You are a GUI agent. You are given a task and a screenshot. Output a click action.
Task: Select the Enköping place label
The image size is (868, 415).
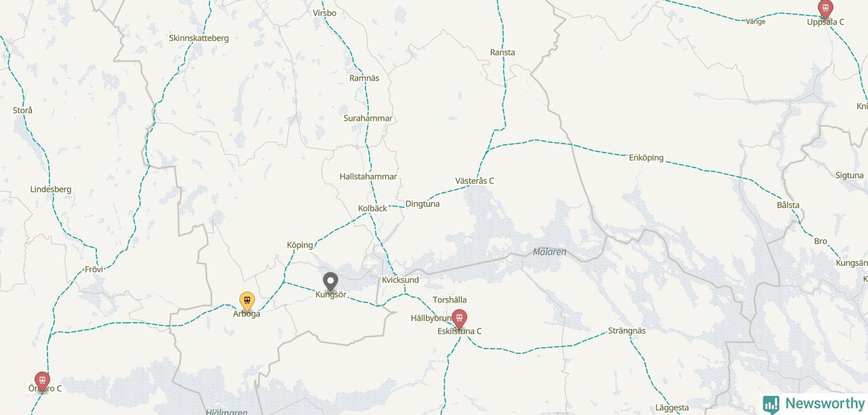point(646,158)
